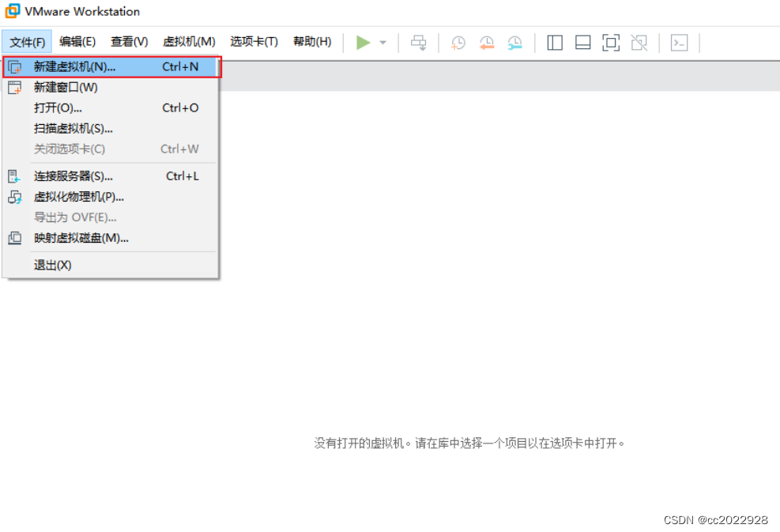780x532 pixels.
Task: Open the 虚拟机(M) menu
Action: tap(189, 42)
